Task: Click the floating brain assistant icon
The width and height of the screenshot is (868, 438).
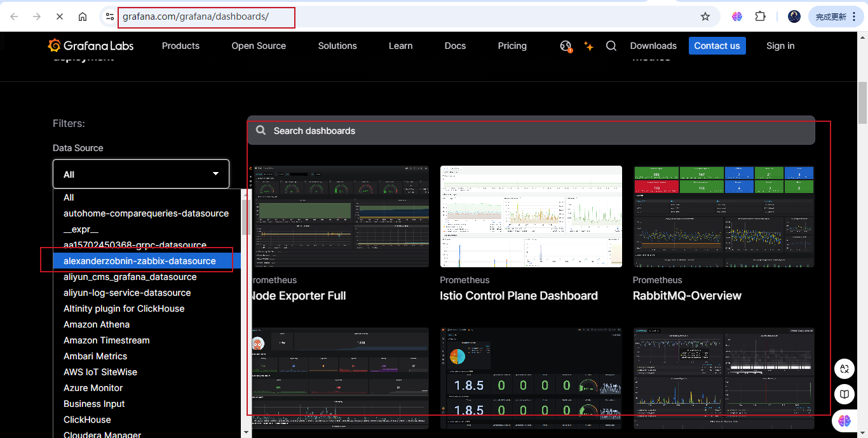Action: click(844, 420)
